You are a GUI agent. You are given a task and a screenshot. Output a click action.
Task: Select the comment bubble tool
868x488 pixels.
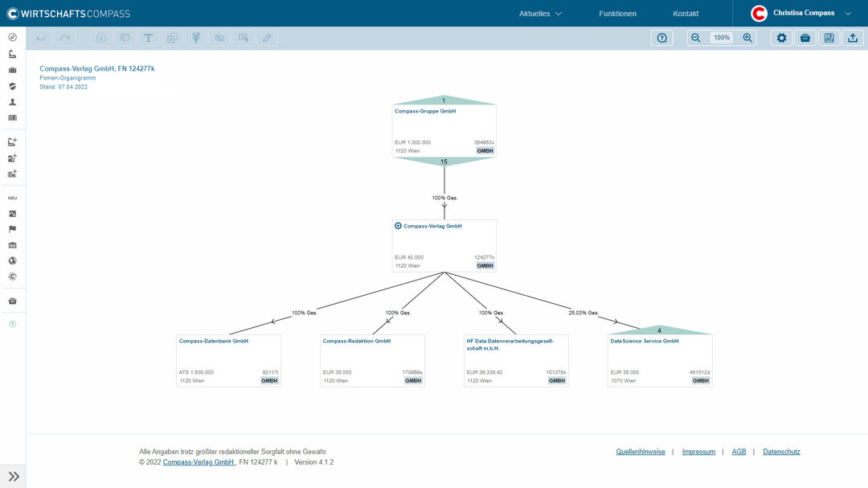click(x=125, y=38)
